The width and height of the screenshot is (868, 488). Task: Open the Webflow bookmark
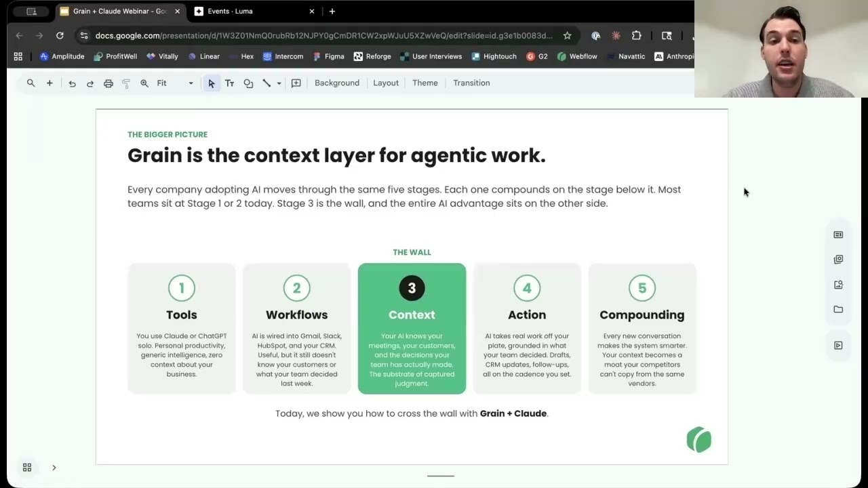point(577,56)
